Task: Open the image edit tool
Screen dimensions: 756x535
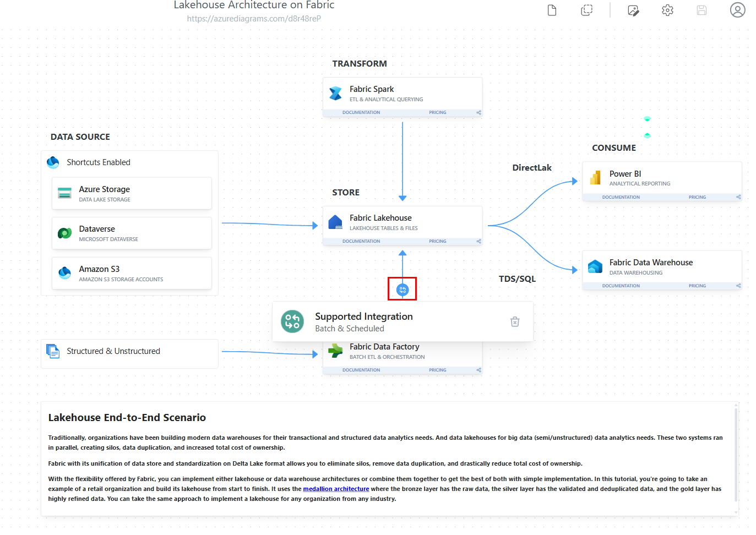Action: pos(633,10)
